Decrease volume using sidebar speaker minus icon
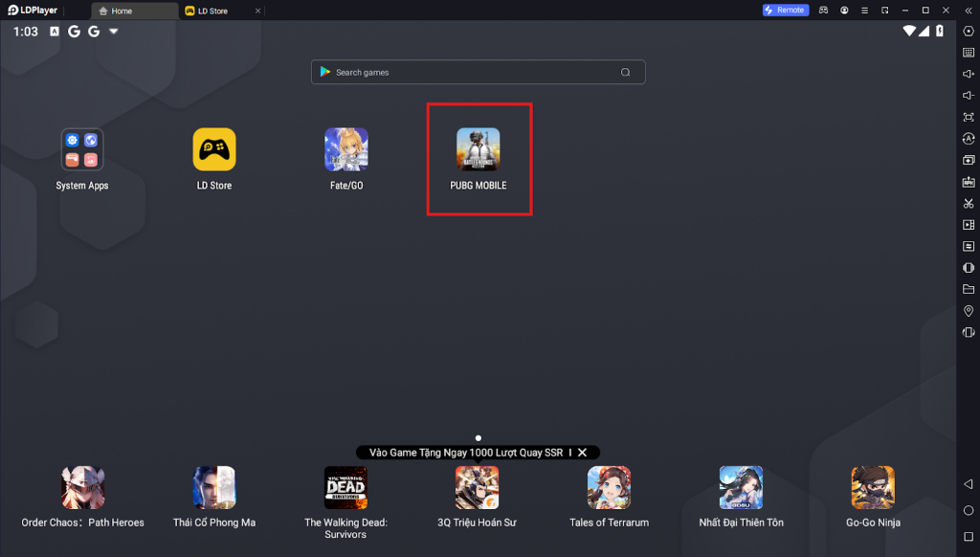 (969, 96)
